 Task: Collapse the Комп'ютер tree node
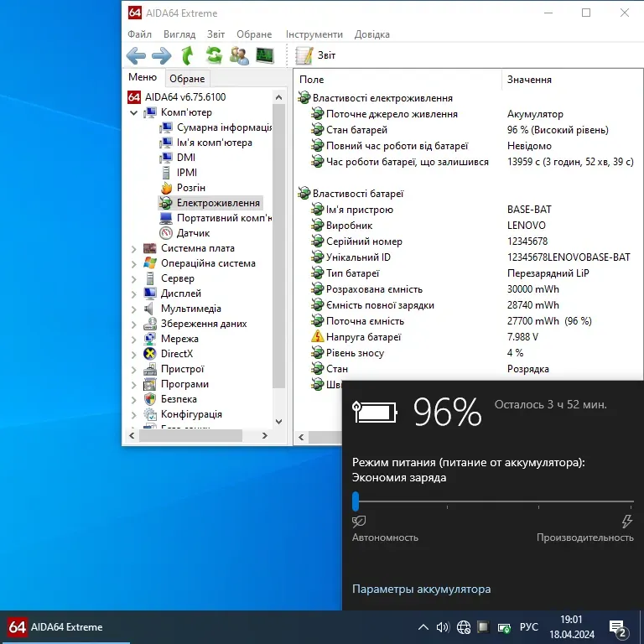pos(134,112)
